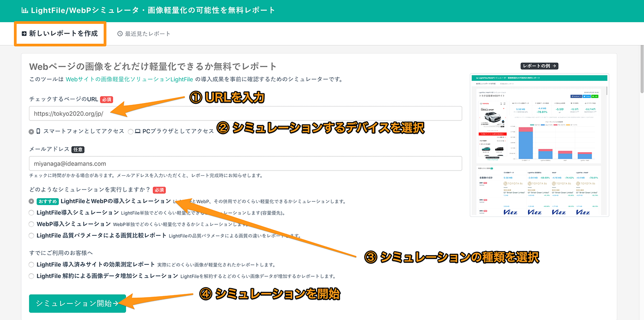644x320 pixels.
Task: Open the Webサイトの画像軽量化ソリューションLightFile link
Action: [130, 79]
